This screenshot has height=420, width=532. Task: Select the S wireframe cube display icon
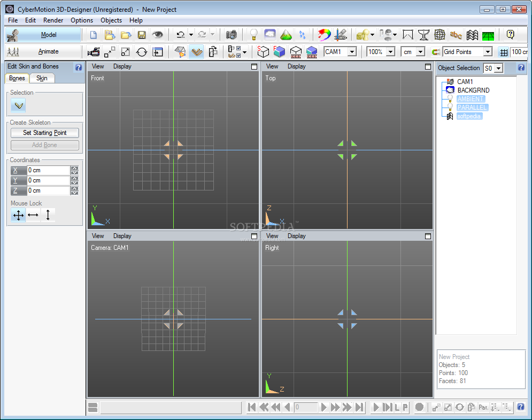(263, 52)
